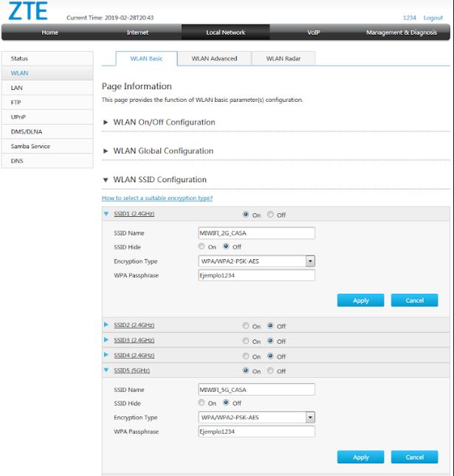Select WLAN in the sidebar
The image size is (454, 476).
pyautogui.click(x=47, y=73)
